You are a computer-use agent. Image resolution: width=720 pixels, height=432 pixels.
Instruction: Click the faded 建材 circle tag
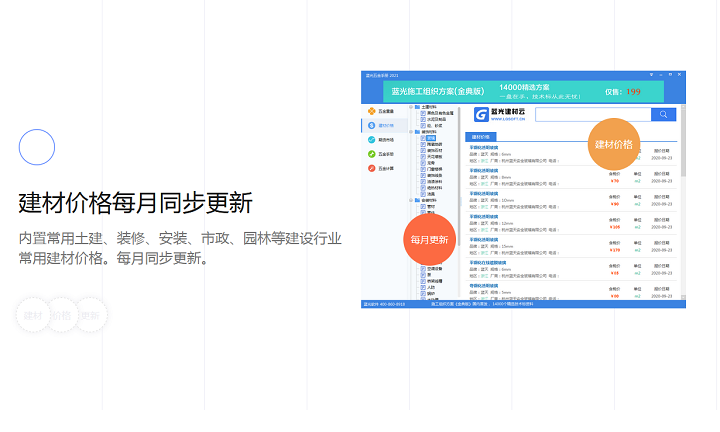coord(33,316)
